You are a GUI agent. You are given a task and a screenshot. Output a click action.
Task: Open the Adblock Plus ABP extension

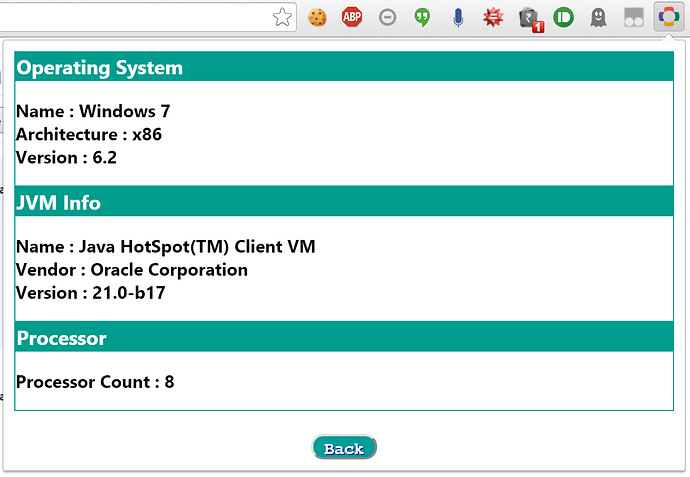(x=352, y=17)
